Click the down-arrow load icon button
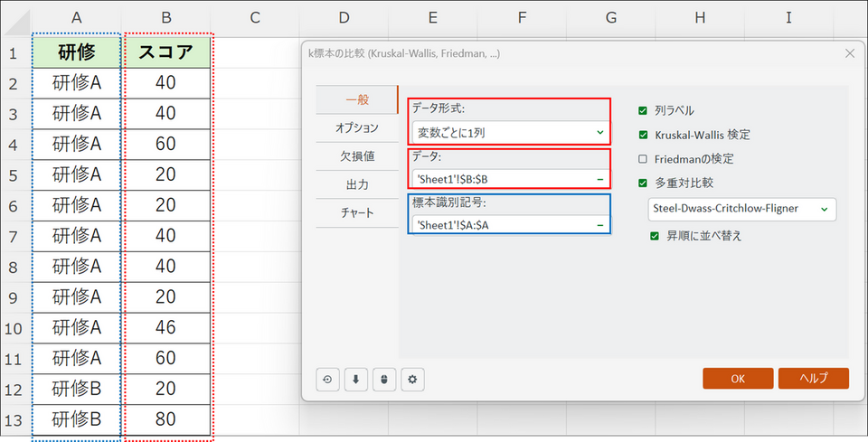 (x=356, y=379)
